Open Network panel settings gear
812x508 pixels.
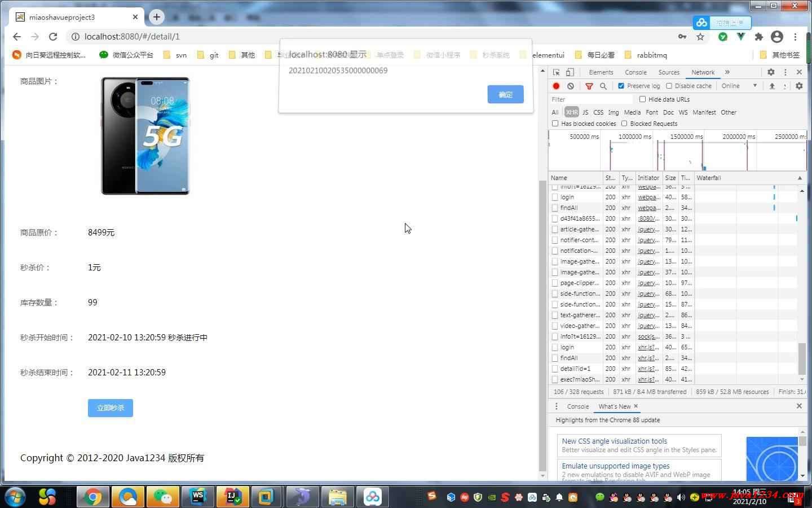(x=799, y=86)
